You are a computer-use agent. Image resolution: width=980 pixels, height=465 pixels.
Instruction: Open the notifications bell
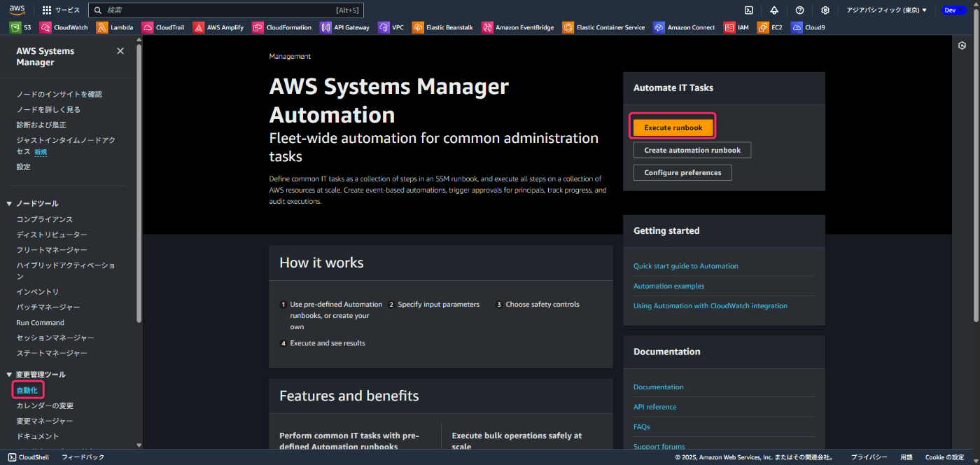point(774,10)
